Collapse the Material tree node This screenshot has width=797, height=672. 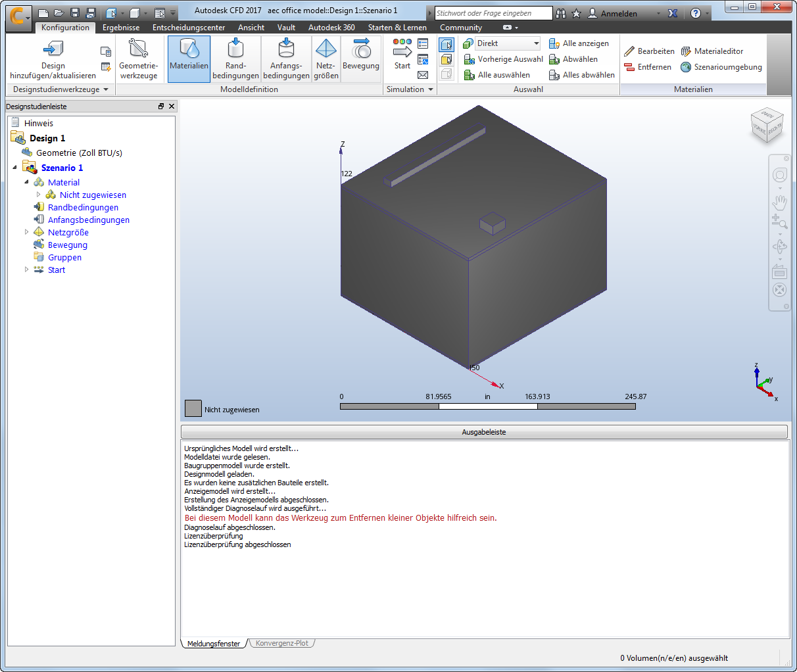pyautogui.click(x=26, y=182)
